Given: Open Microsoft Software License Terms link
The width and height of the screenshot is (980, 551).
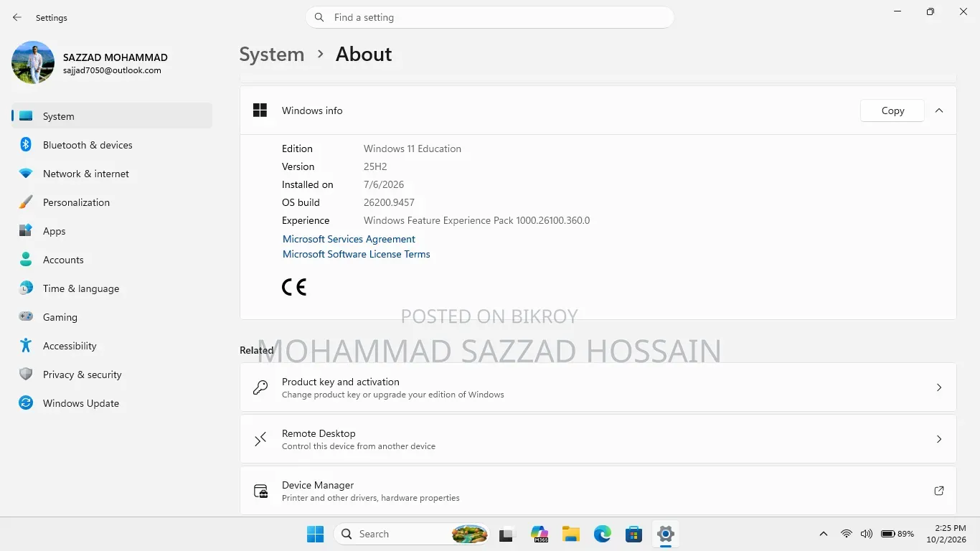Looking at the screenshot, I should (x=357, y=254).
